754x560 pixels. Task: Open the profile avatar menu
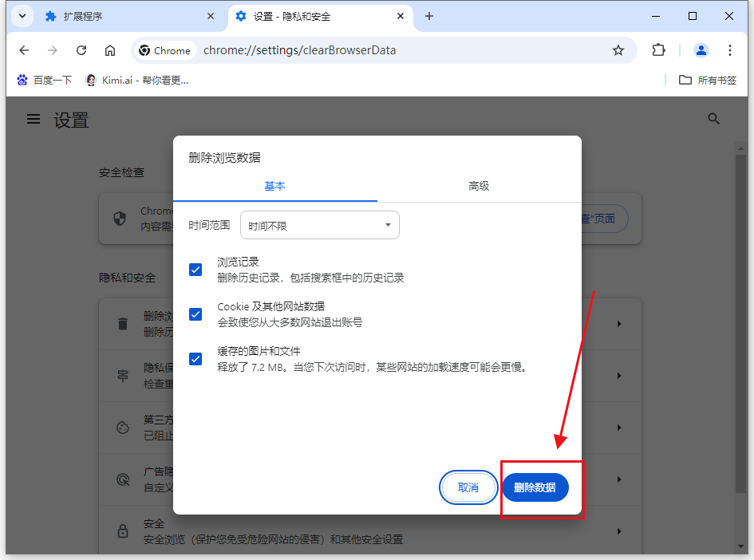[701, 50]
